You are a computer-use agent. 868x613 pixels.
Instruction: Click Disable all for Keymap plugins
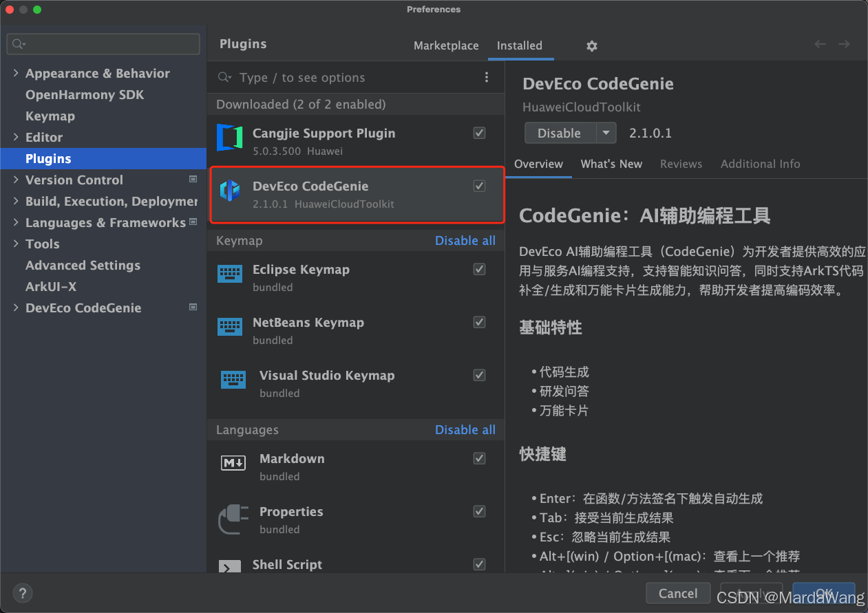point(465,241)
